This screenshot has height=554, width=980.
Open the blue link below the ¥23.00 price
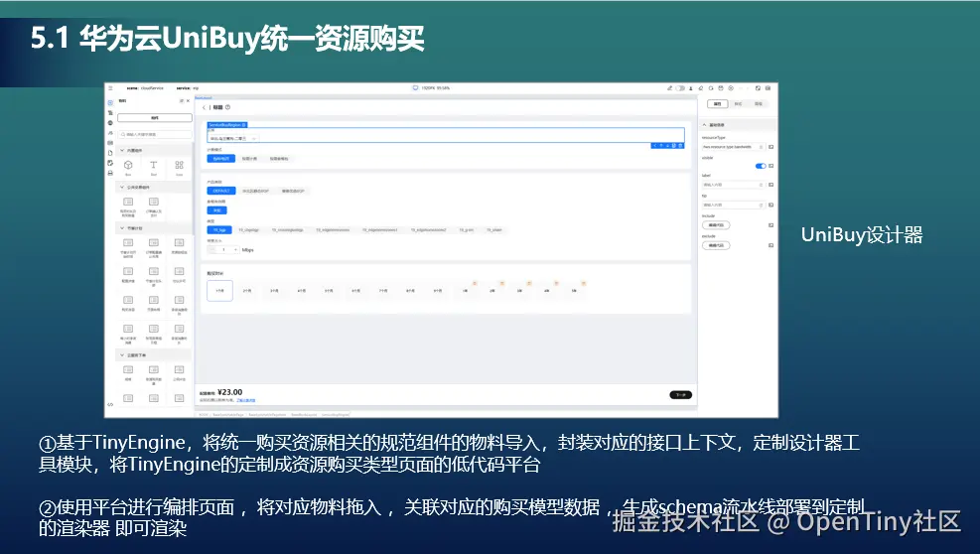coord(245,400)
